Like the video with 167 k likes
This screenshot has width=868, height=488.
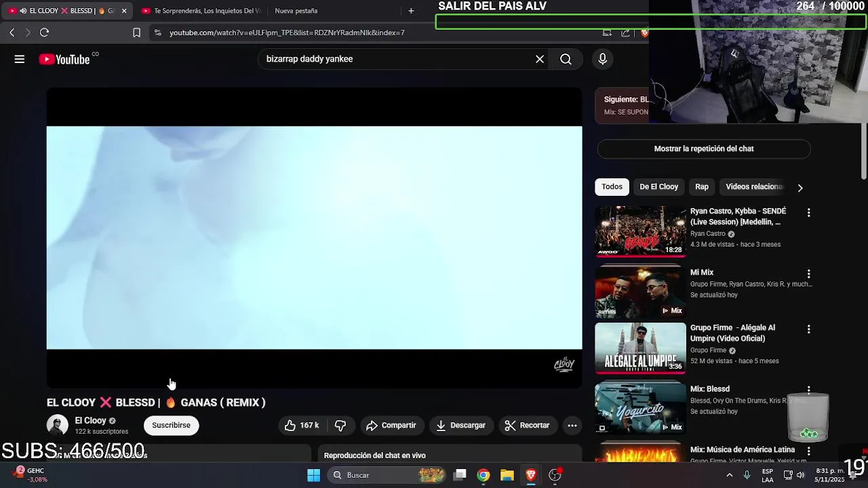point(302,426)
